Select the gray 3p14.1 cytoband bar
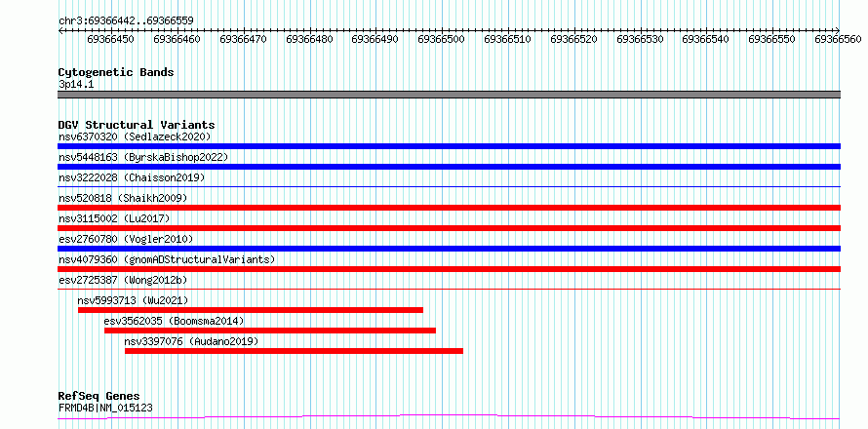This screenshot has width=868, height=429. click(449, 95)
